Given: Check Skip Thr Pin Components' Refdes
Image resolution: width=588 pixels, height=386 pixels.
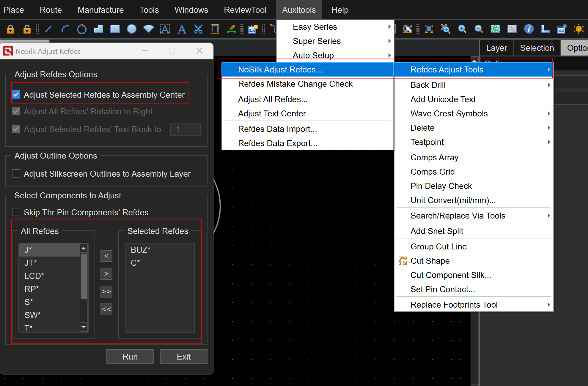Looking at the screenshot, I should coord(16,212).
